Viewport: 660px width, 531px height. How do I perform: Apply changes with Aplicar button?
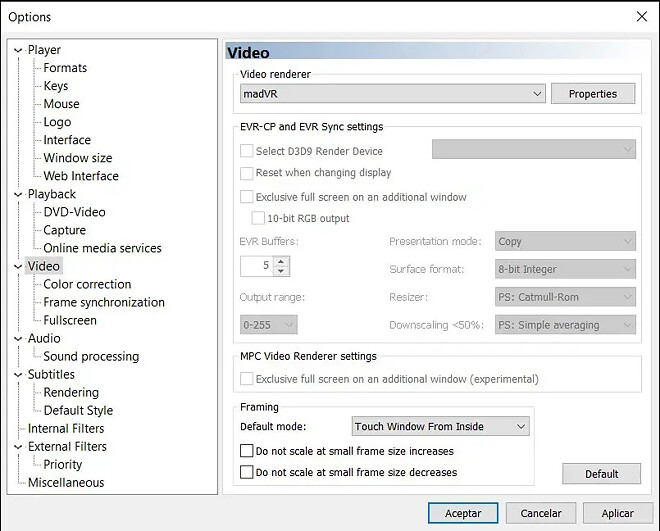[617, 513]
